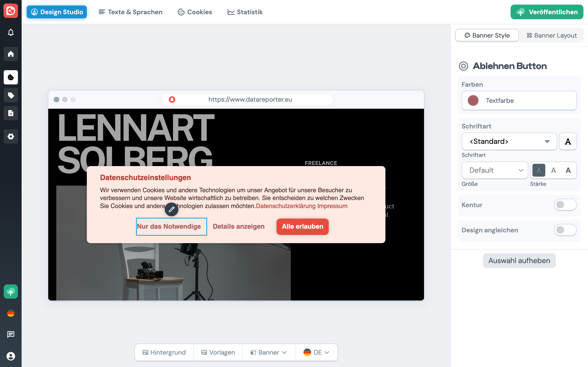This screenshot has width=588, height=367.
Task: Enable the Kontur toggle
Action: coord(565,205)
